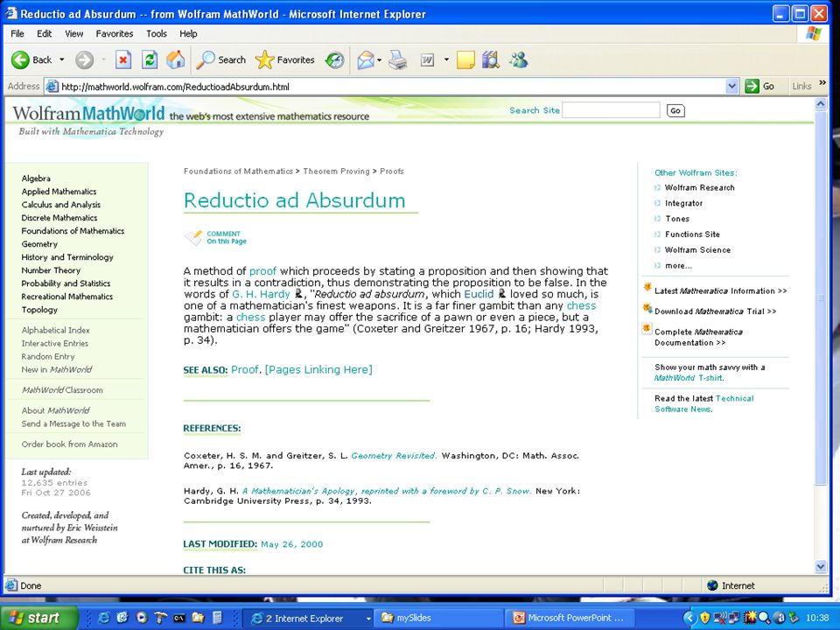The image size is (840, 630).
Task: Click the vertical scrollbar thumb
Action: (x=821, y=297)
